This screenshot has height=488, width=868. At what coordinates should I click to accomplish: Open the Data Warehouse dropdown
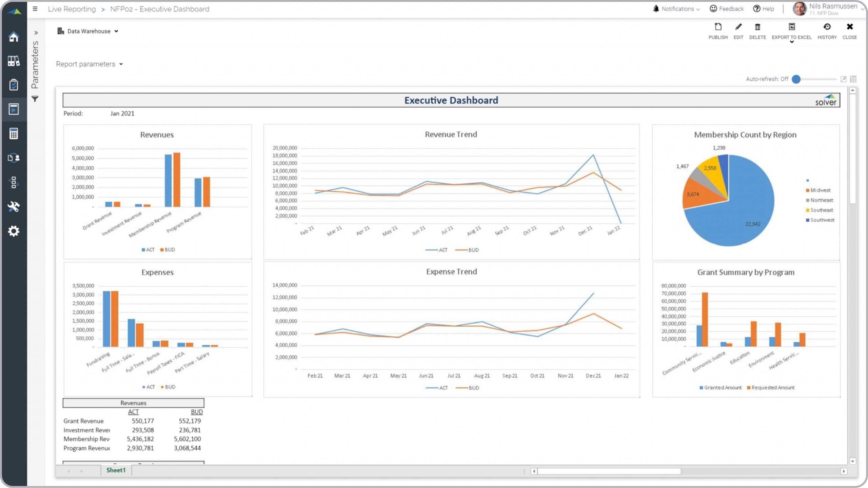tap(88, 31)
